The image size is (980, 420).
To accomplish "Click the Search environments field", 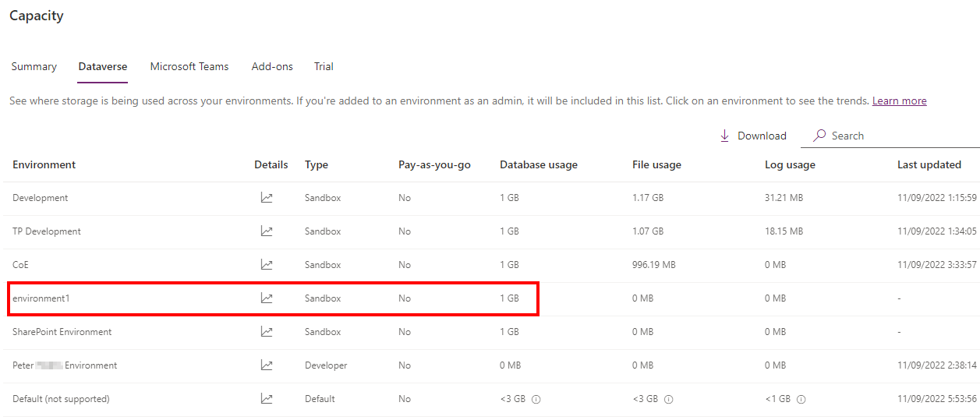I will click(897, 136).
